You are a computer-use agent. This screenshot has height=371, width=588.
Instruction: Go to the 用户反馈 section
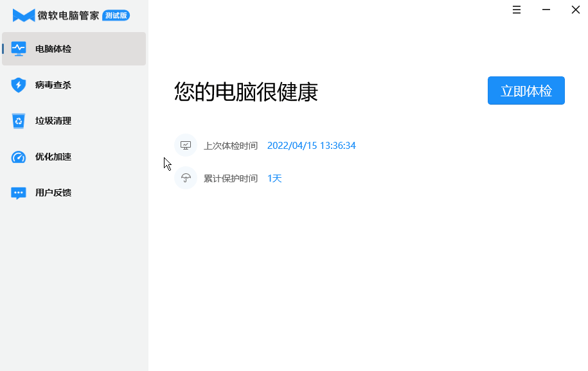(55, 193)
